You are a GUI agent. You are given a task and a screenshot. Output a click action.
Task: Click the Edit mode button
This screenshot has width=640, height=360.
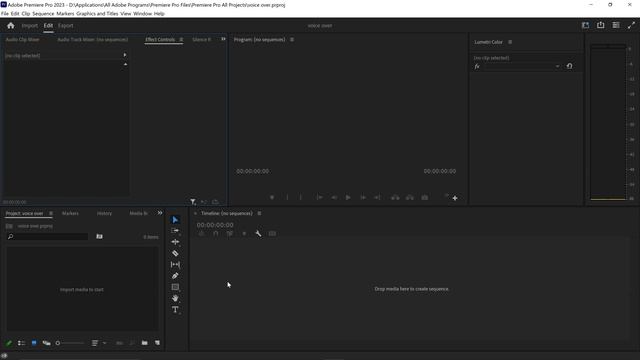point(48,26)
